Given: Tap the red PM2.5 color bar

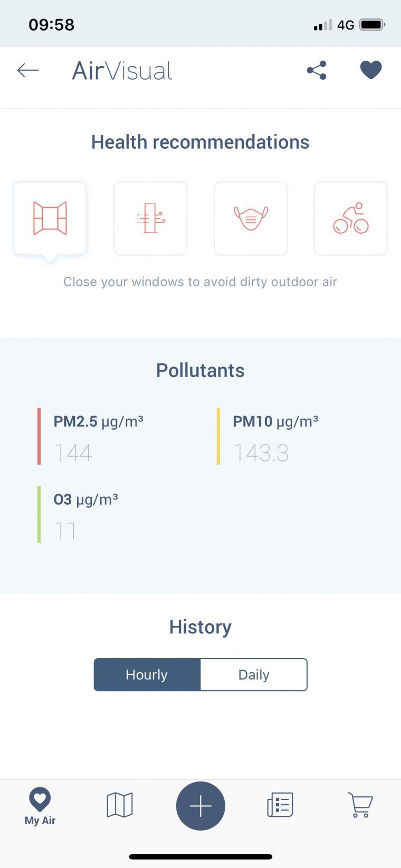Looking at the screenshot, I should pyautogui.click(x=39, y=436).
